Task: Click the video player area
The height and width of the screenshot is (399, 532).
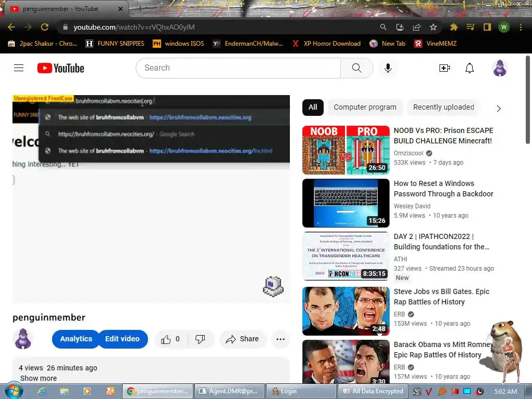Action: coord(151,199)
